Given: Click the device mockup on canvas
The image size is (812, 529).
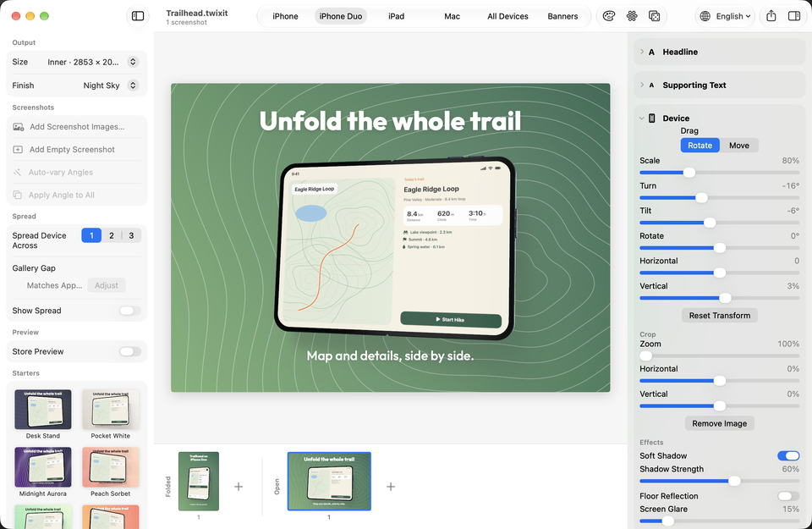Looking at the screenshot, I should pyautogui.click(x=395, y=248).
